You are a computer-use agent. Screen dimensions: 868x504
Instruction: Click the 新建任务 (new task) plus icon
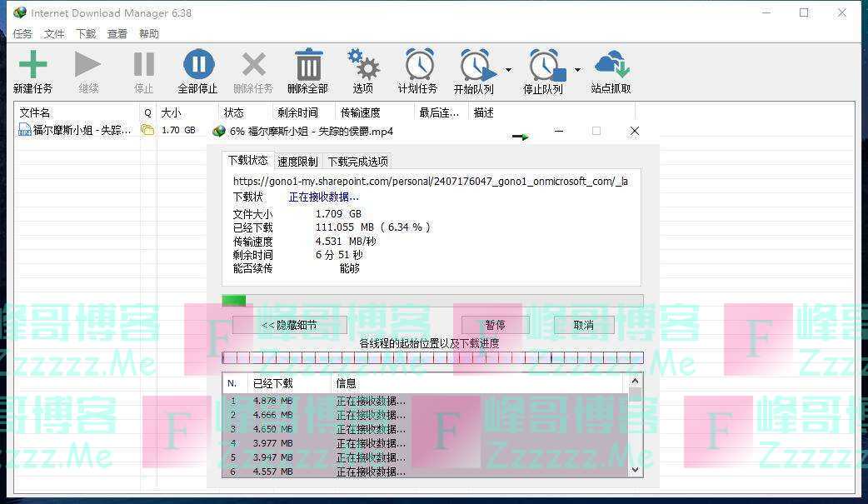(32, 65)
